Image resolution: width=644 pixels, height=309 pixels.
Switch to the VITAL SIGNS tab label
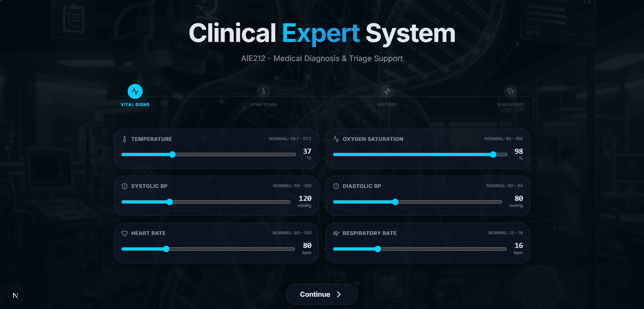pyautogui.click(x=135, y=105)
